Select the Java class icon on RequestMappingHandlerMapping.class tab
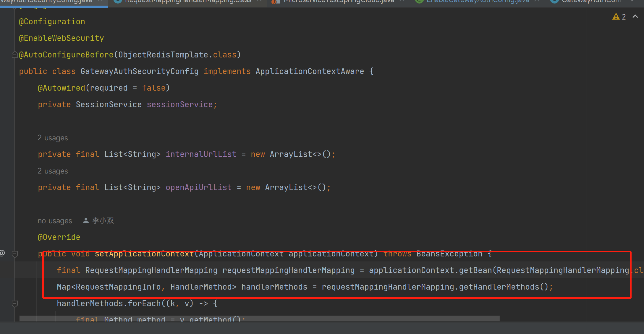The image size is (644, 334). (118, 1)
